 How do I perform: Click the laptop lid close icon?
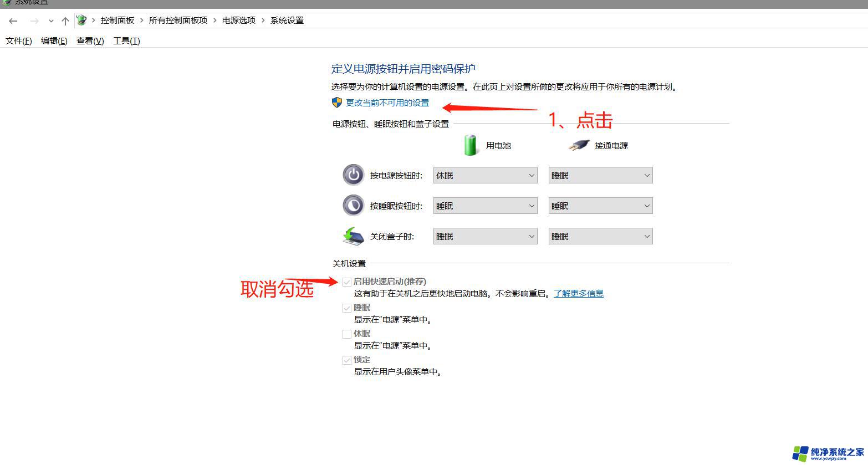click(353, 236)
